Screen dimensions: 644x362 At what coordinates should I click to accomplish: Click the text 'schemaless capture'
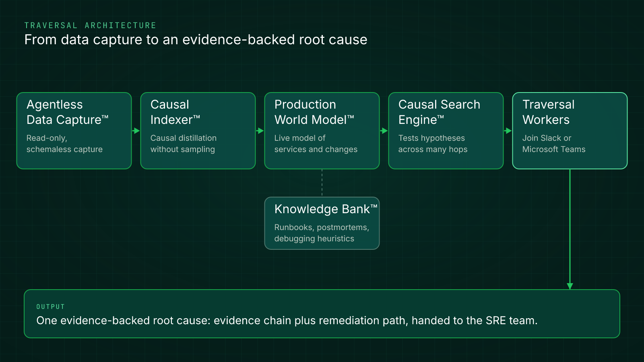(64, 149)
